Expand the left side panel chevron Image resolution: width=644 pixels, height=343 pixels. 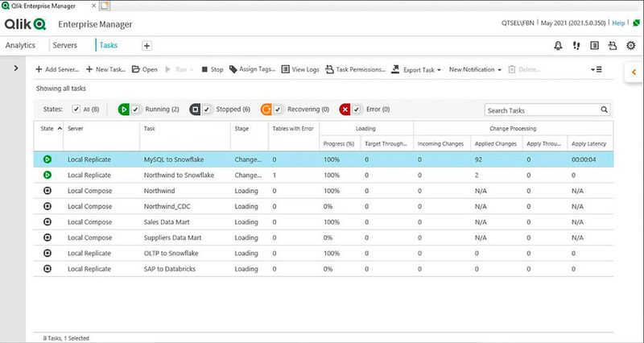coord(16,68)
